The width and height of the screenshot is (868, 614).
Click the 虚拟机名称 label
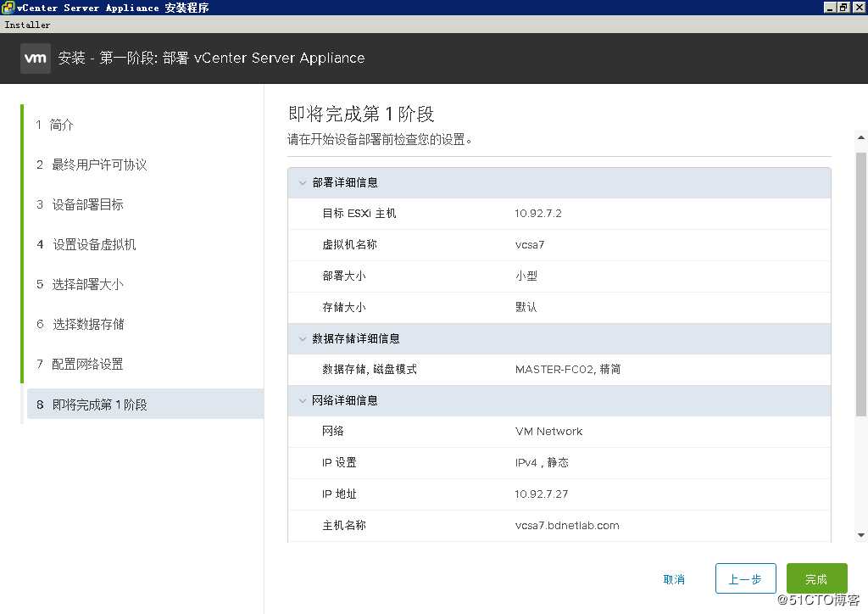coord(349,245)
